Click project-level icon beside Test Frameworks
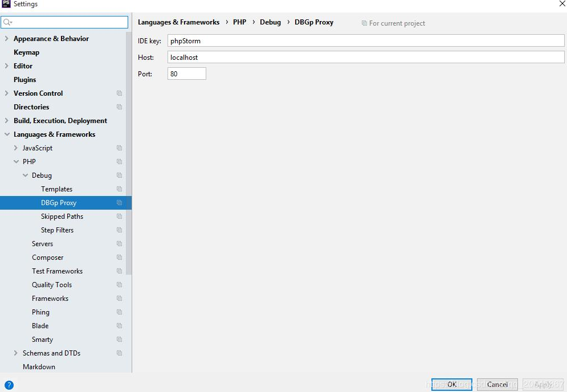Image resolution: width=567 pixels, height=392 pixels. (119, 271)
